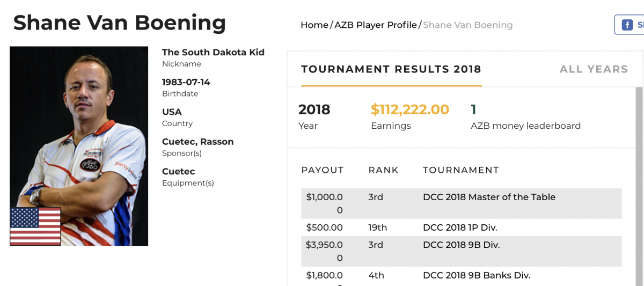The width and height of the screenshot is (644, 286).
Task: Switch to All Years tab
Action: pos(594,69)
